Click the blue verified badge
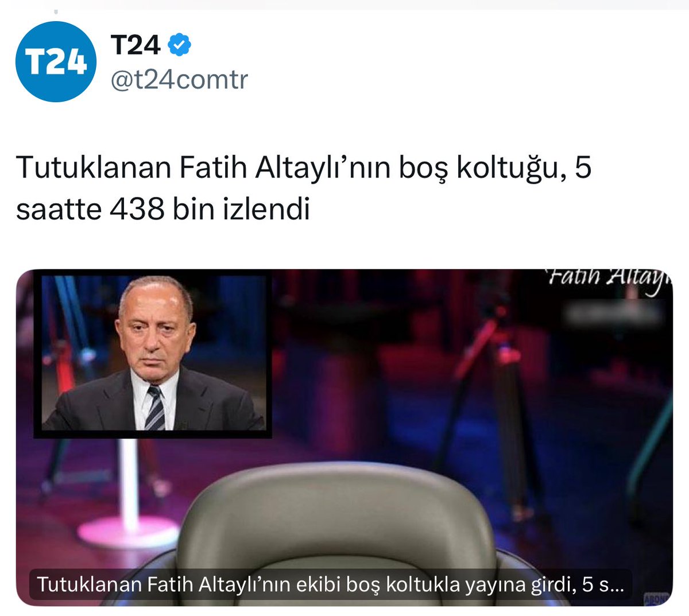The image size is (689, 616). (180, 45)
